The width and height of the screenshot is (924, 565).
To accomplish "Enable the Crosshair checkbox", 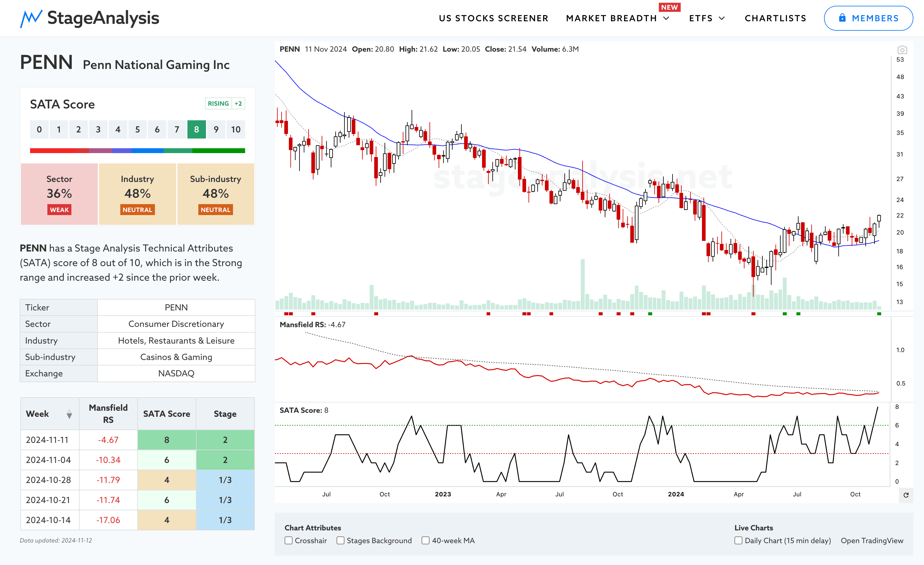I will 288,540.
